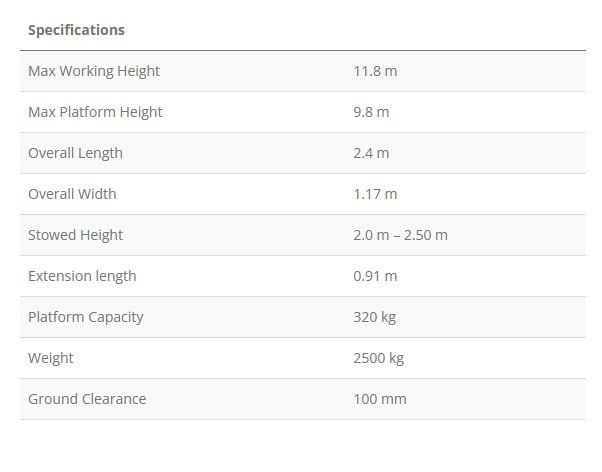Click the 2.0 m – 2.50 m value

tap(400, 235)
